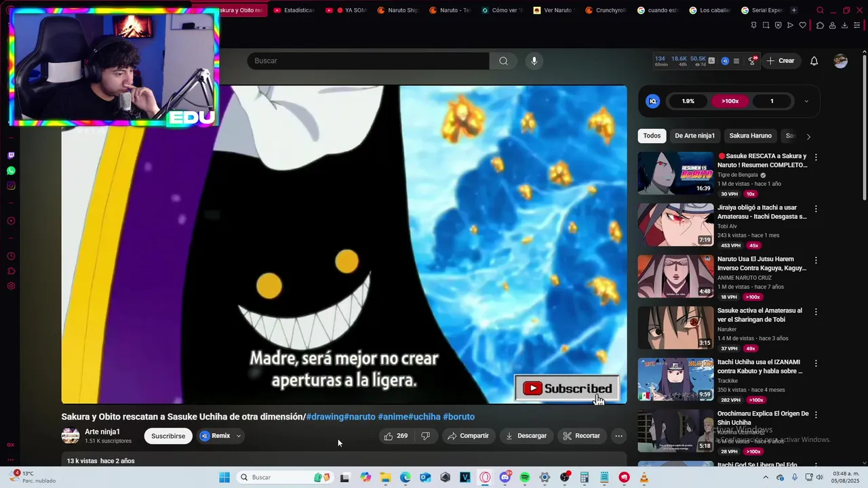Open options for Naruto Usa El Jutsu Harem video

point(816,260)
